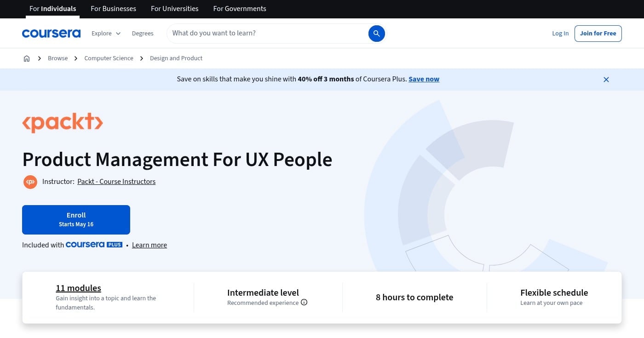Click the Learn more link
This screenshot has width=644, height=338.
[149, 245]
